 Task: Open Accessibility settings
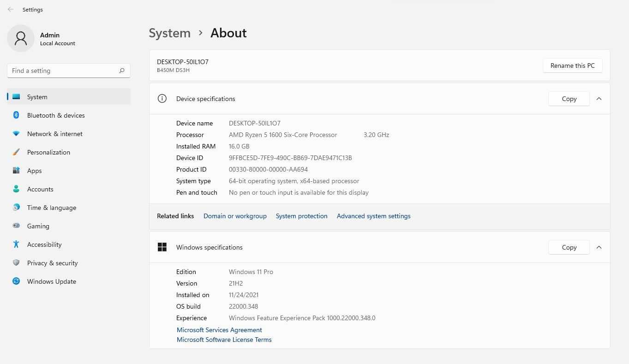69,245
